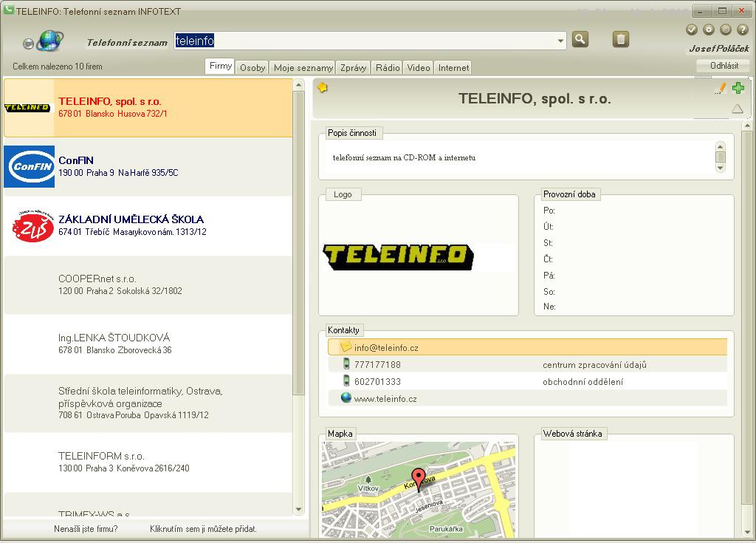This screenshot has width=756, height=543.
Task: Click the detail panel scroll-up arrow
Action: click(x=746, y=126)
